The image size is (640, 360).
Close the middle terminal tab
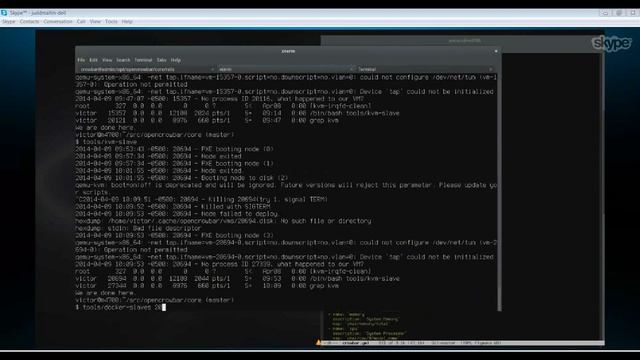[x=352, y=69]
